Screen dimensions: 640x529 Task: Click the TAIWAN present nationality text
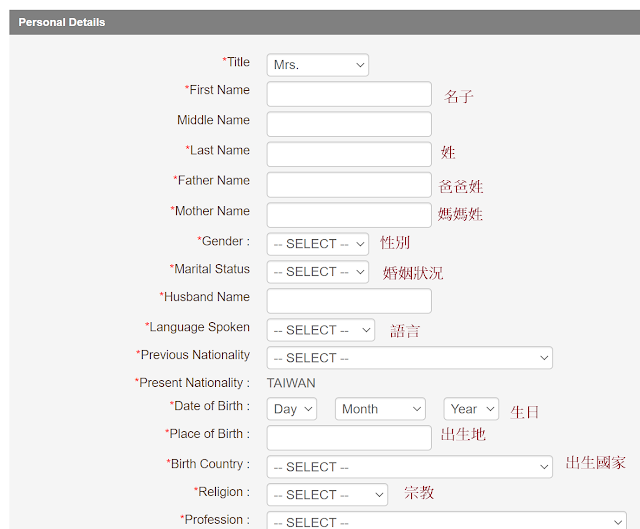pyautogui.click(x=291, y=383)
